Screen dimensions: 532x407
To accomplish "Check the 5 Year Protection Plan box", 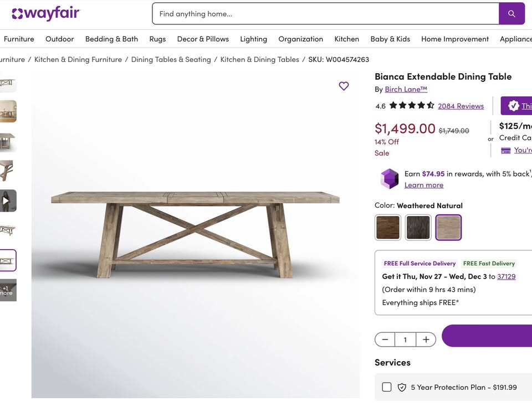I will point(387,387).
